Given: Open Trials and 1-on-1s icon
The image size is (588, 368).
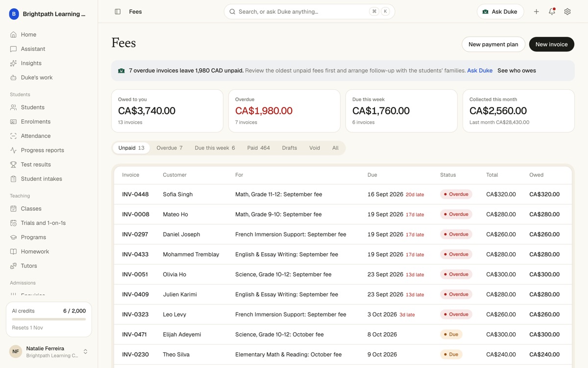Looking at the screenshot, I should (13, 223).
